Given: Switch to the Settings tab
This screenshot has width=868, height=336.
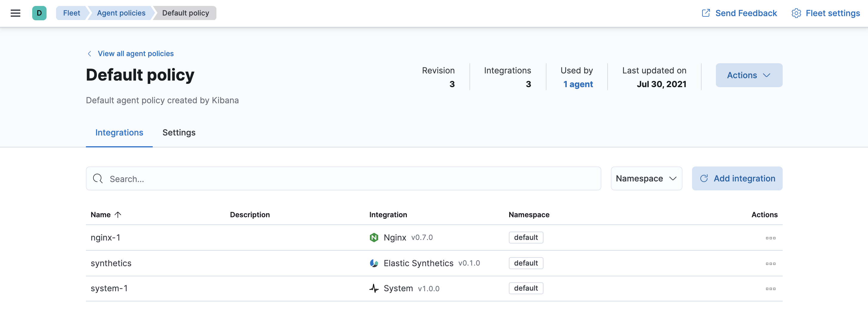Looking at the screenshot, I should (x=179, y=132).
